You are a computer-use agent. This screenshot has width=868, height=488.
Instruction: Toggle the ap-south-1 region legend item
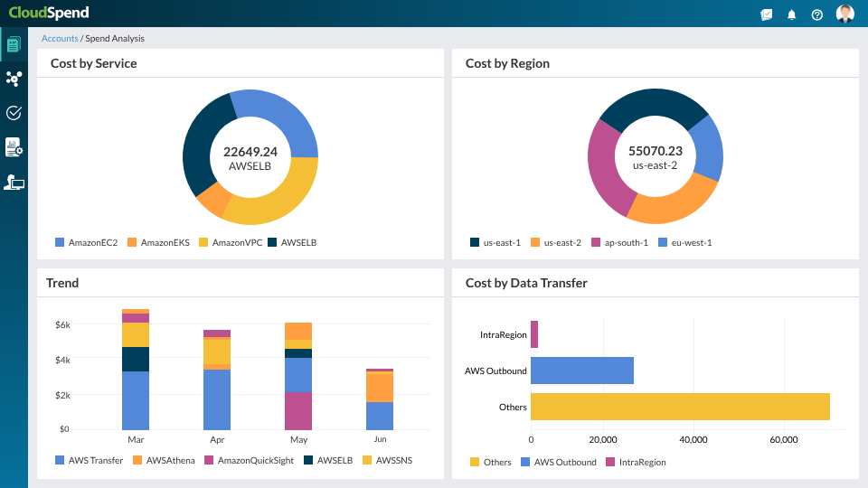[x=619, y=242]
